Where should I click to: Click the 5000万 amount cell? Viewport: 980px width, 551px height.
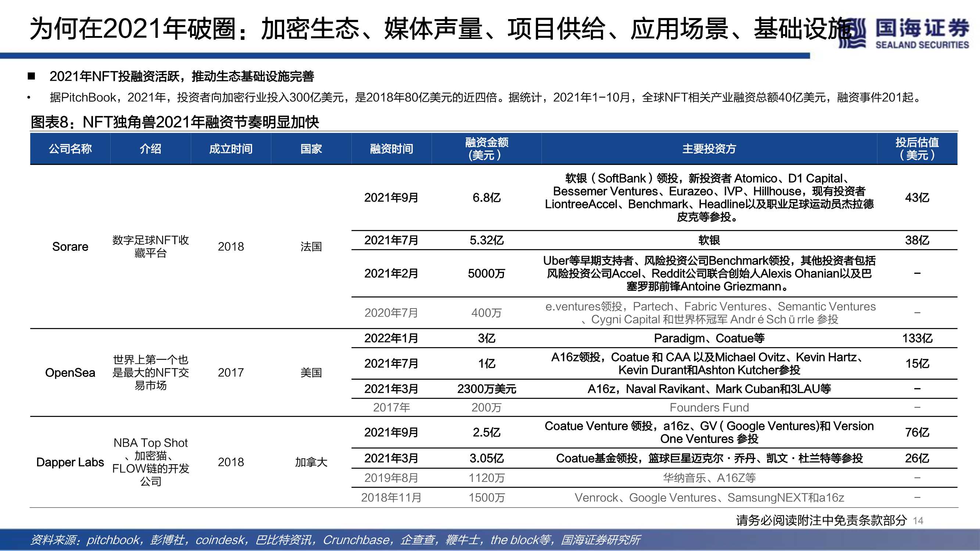click(487, 273)
